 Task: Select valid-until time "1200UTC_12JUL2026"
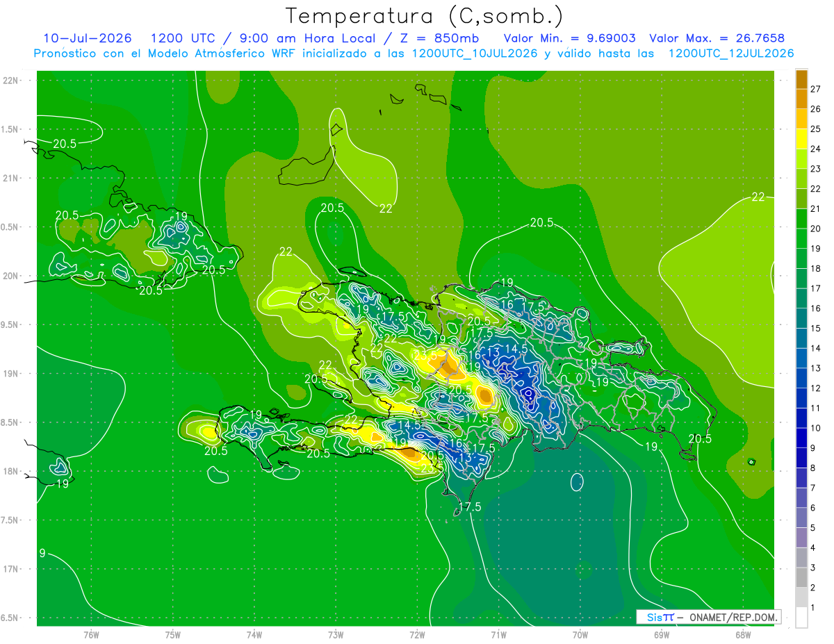coord(731,53)
